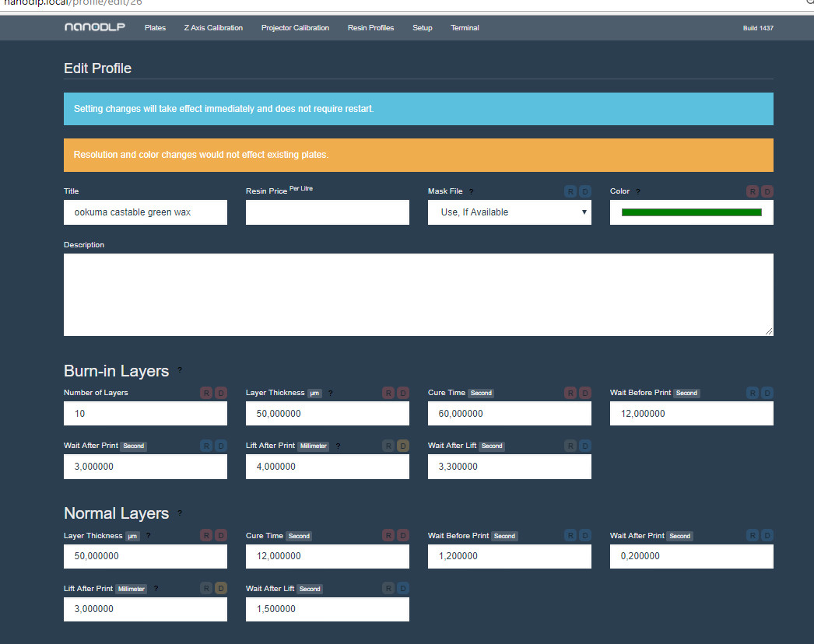Screen dimensions: 814x644
Task: Click the D badge for Normal Cure Time
Action: 403,535
